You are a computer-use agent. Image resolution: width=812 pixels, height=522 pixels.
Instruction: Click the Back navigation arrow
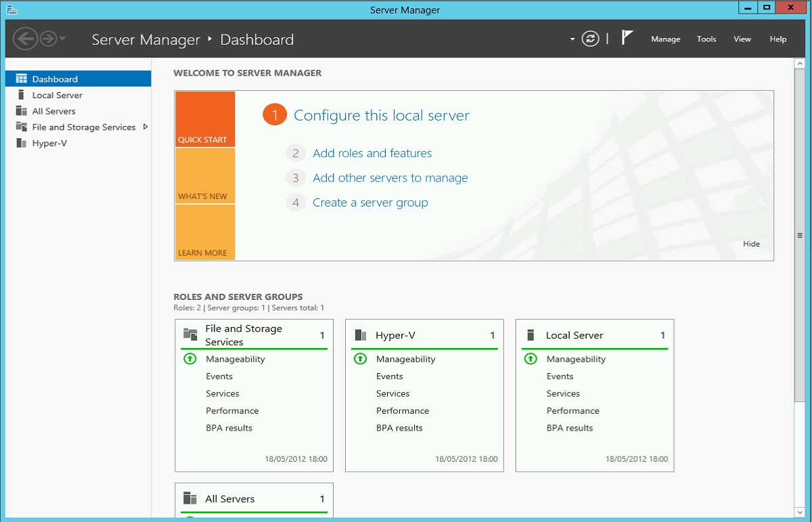pos(24,39)
